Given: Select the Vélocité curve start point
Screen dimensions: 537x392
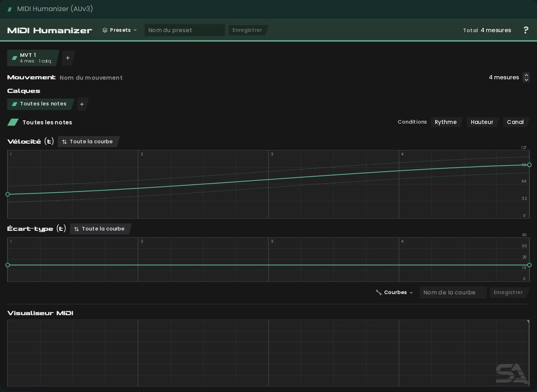Looking at the screenshot, I should pos(8,194).
